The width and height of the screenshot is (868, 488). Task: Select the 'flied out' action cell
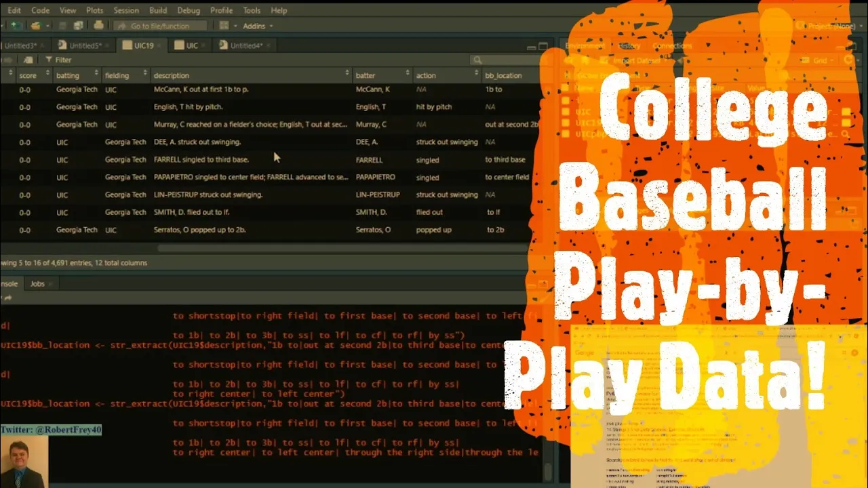coord(429,212)
